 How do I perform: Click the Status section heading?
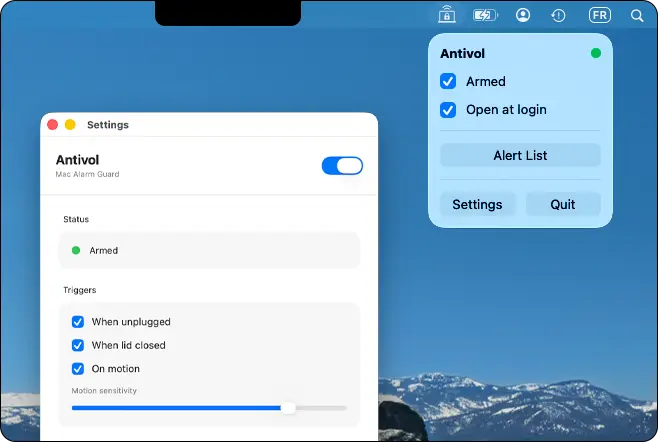click(76, 219)
